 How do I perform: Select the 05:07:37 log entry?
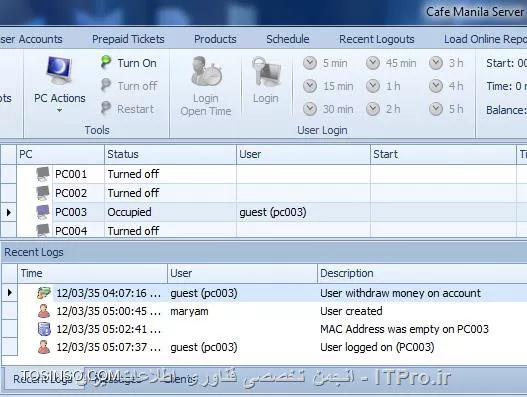(264, 347)
